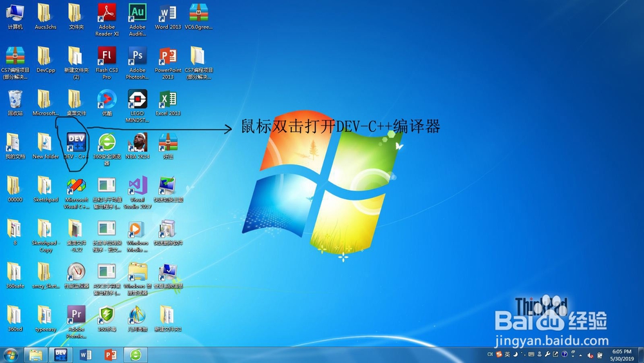Select the Windows 资源管理器 shortcut
The image size is (644, 363).
point(137,279)
